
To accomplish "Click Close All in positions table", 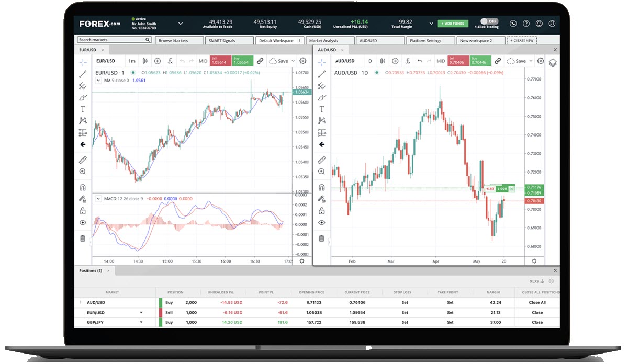I will point(537,302).
